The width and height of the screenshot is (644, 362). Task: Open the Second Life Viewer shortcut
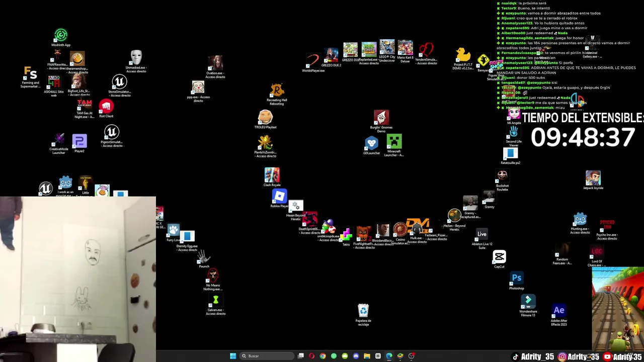[x=514, y=136]
